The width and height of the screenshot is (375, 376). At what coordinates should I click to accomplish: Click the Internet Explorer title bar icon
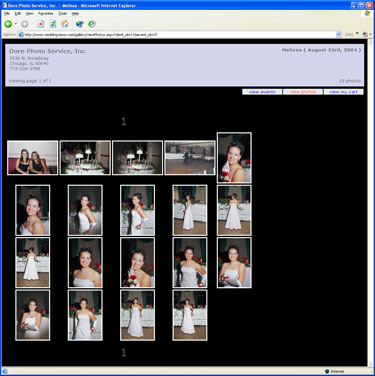pos(5,5)
